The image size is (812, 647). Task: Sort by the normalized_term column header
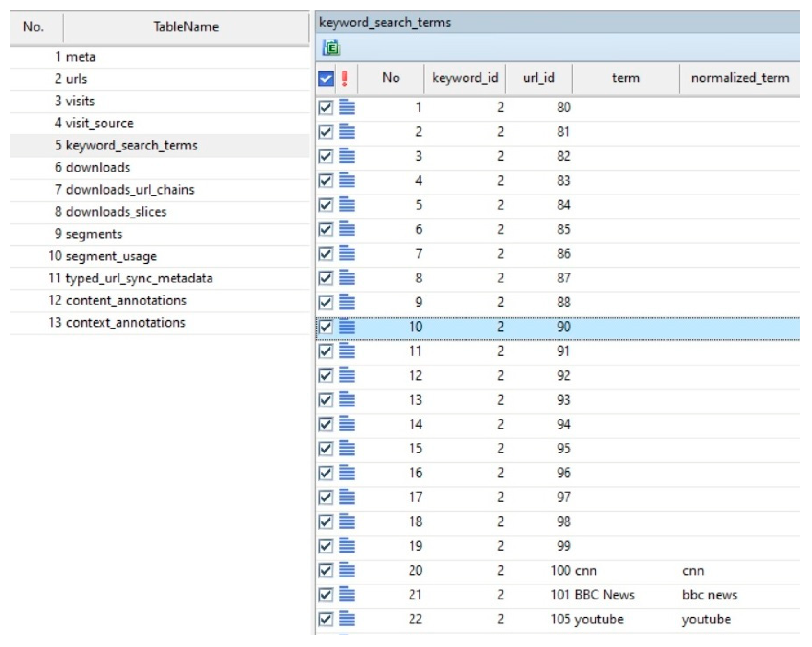pos(740,78)
